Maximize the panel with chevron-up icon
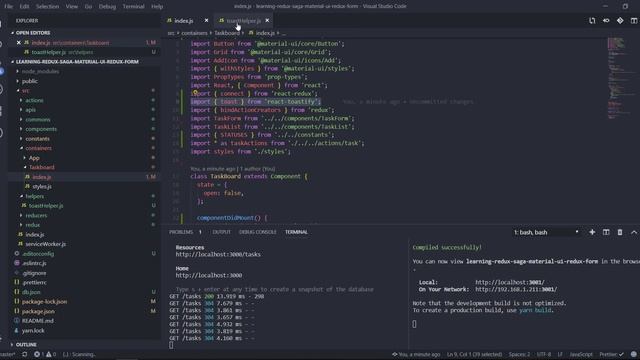Viewport: 640px width, 360px height. [x=634, y=232]
